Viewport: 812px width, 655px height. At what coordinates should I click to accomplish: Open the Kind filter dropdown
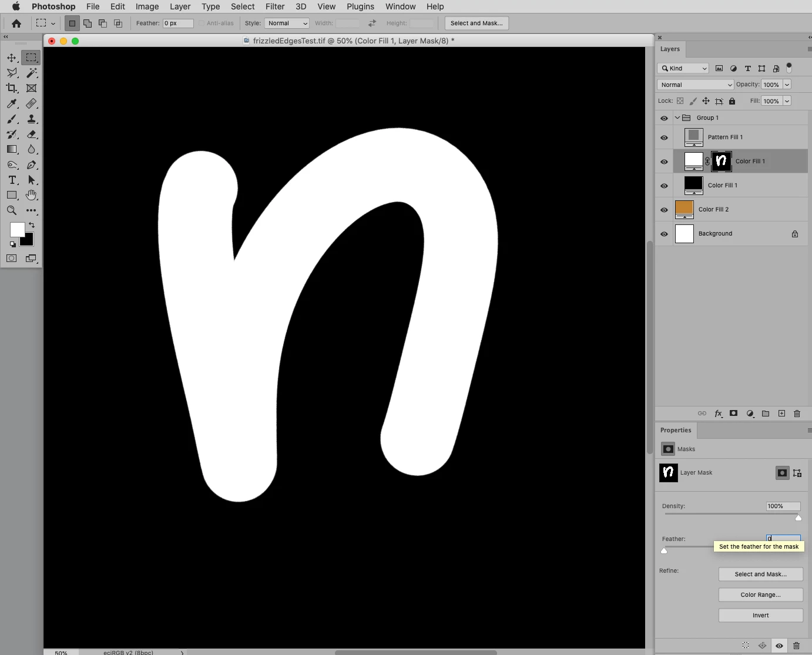point(683,68)
